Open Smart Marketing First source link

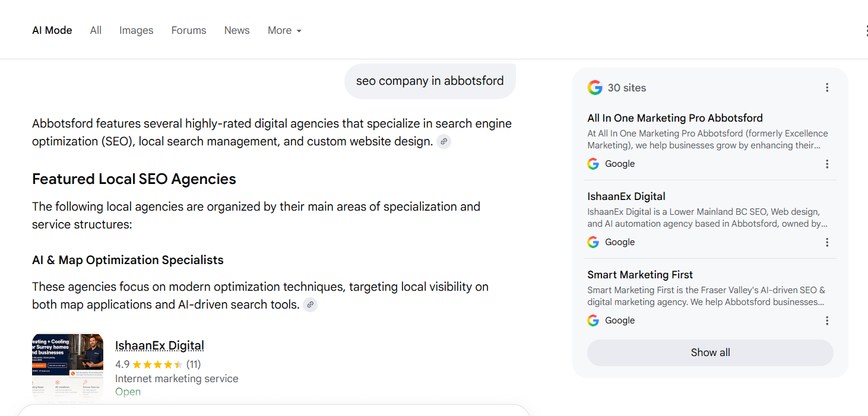pos(640,275)
